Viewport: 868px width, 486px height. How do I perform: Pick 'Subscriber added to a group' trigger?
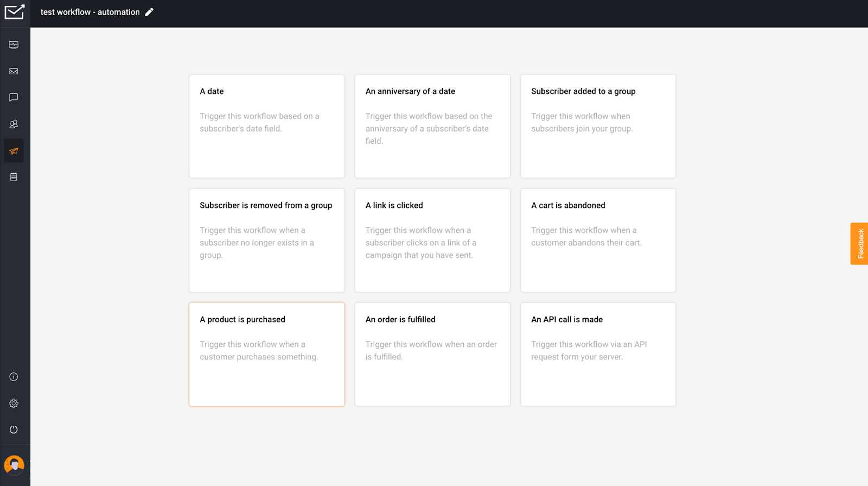tap(598, 126)
